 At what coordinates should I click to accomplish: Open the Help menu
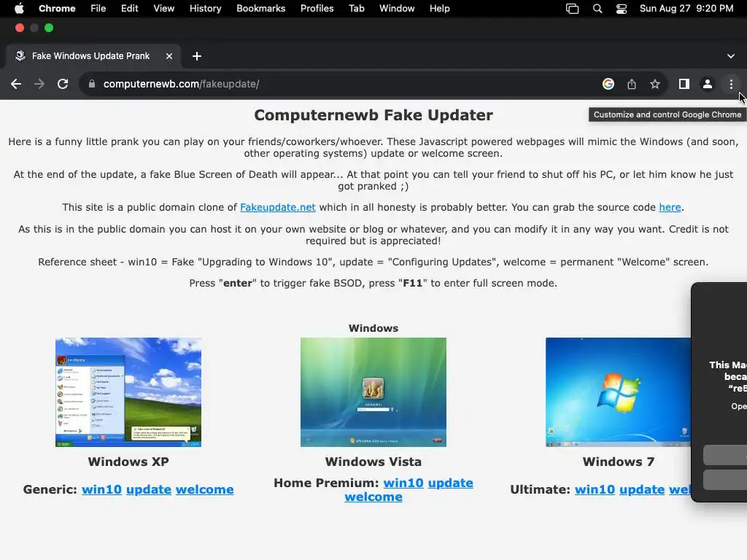coord(439,9)
